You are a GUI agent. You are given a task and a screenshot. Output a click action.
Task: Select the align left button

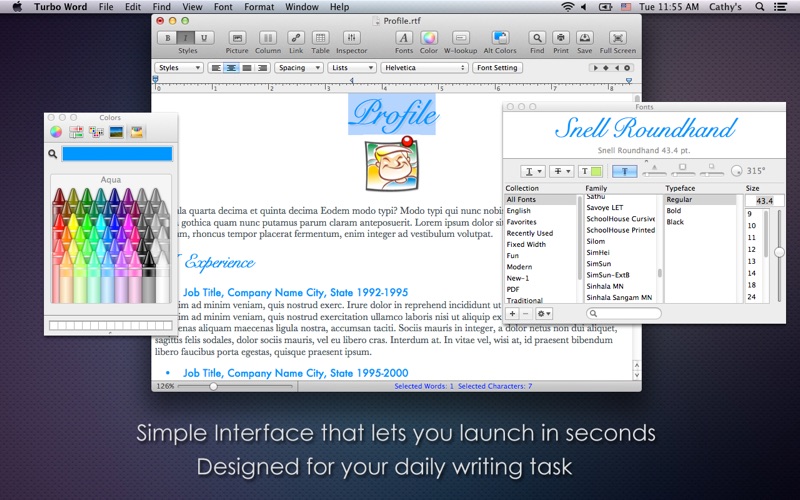[x=216, y=68]
